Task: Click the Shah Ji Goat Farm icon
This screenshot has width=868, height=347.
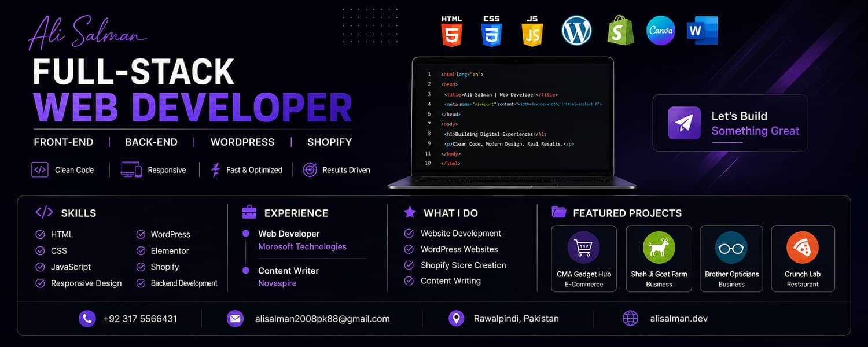Action: point(659,248)
